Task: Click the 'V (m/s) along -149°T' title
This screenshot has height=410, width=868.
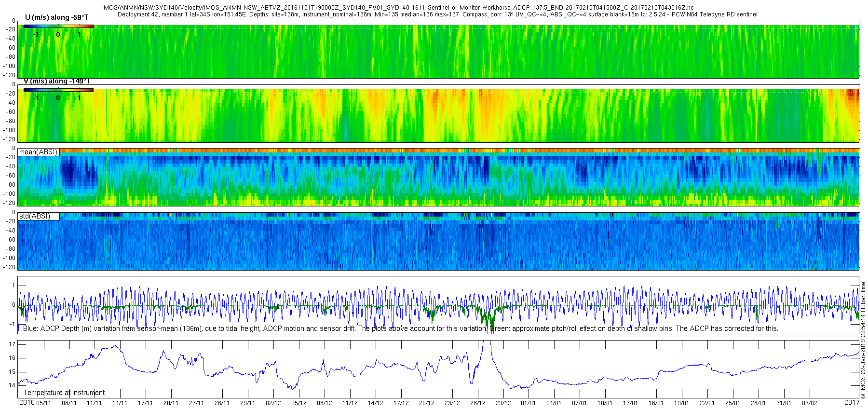Action: pyautogui.click(x=56, y=82)
